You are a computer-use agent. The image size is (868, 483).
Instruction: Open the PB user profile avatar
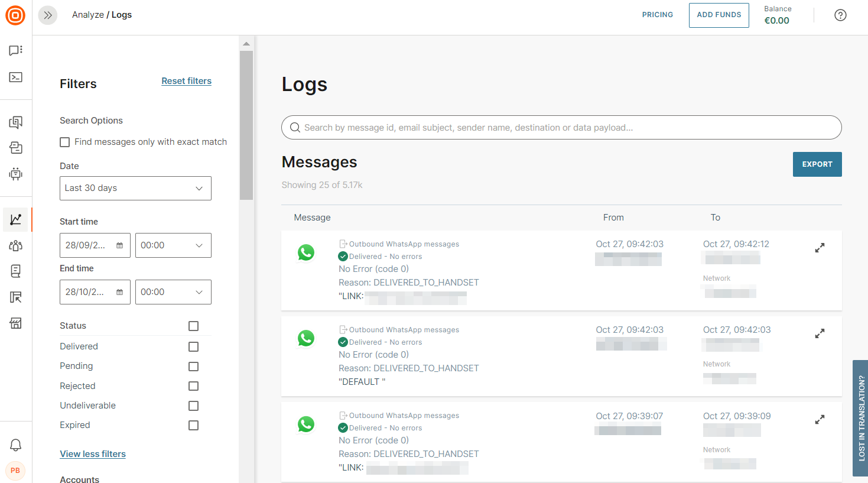coord(15,471)
